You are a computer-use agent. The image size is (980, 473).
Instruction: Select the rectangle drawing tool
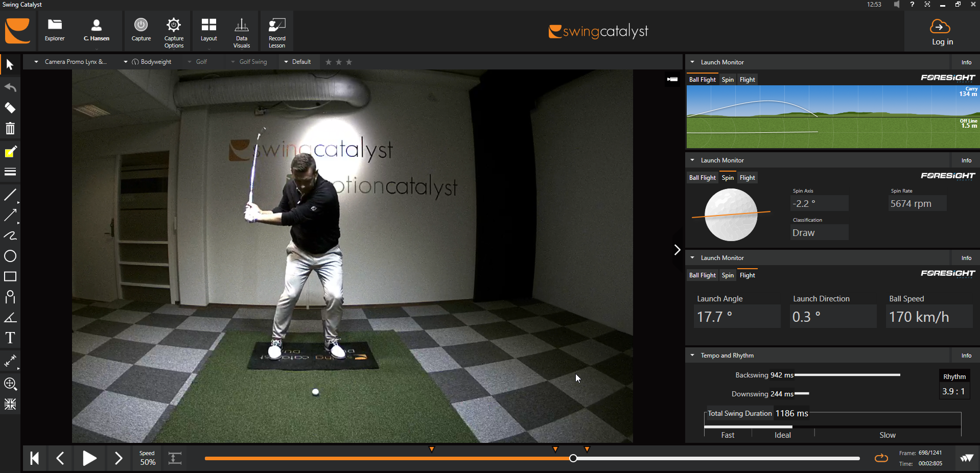[x=10, y=276]
